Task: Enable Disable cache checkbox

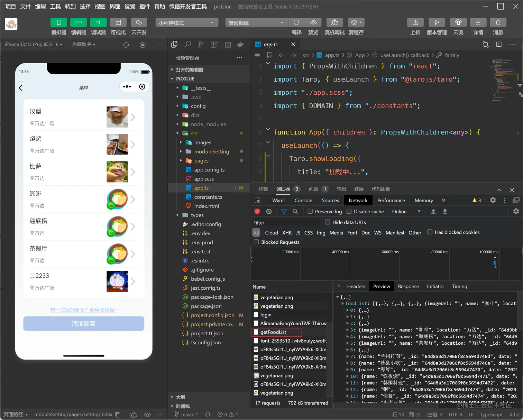Action: tap(349, 212)
